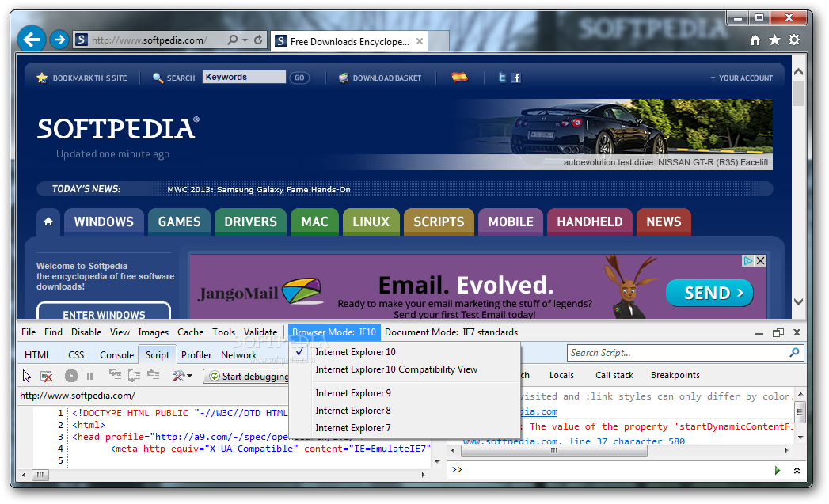Open the LINUX category tab
The height and width of the screenshot is (504, 829).
[x=371, y=222]
